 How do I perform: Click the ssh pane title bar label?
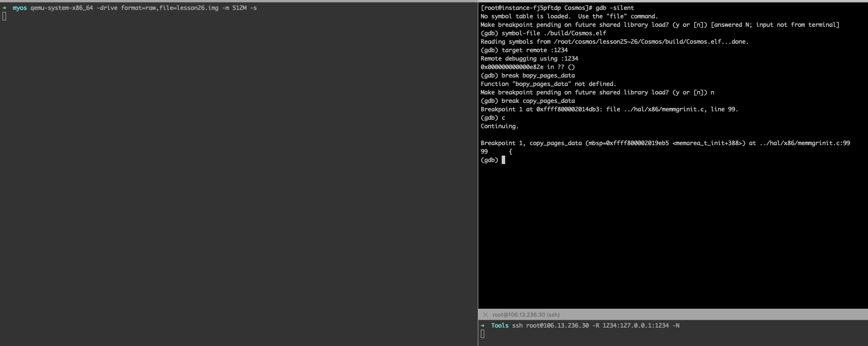coord(526,315)
